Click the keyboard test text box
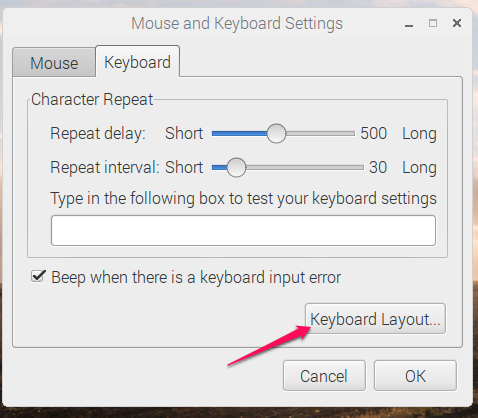Screen dimensions: 478x418 (243, 230)
